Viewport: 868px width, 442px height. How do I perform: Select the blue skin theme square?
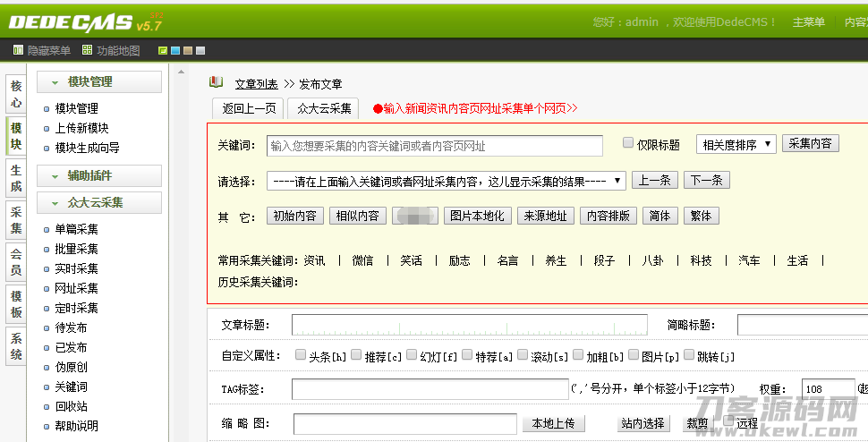pyautogui.click(x=174, y=51)
